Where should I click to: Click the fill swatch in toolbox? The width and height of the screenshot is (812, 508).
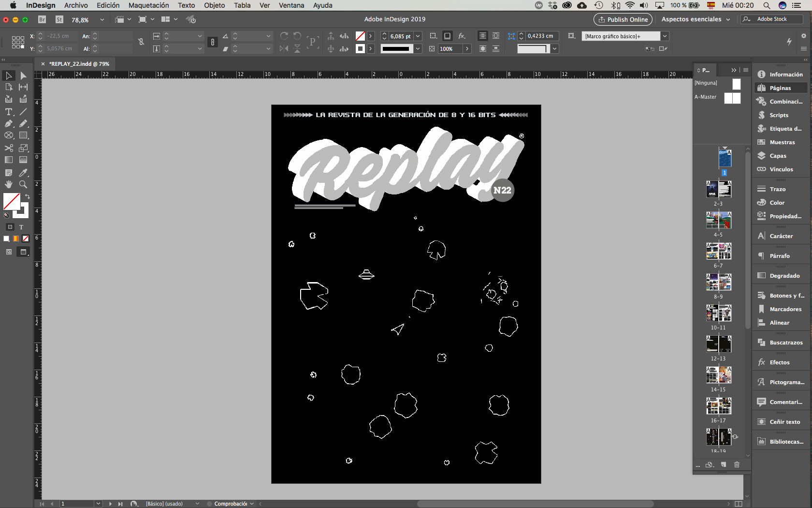(12, 201)
